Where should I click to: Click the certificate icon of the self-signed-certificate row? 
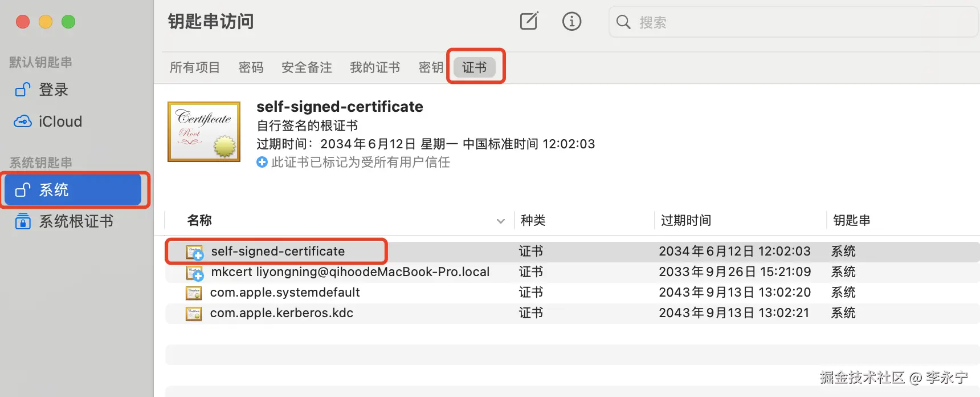pos(194,252)
